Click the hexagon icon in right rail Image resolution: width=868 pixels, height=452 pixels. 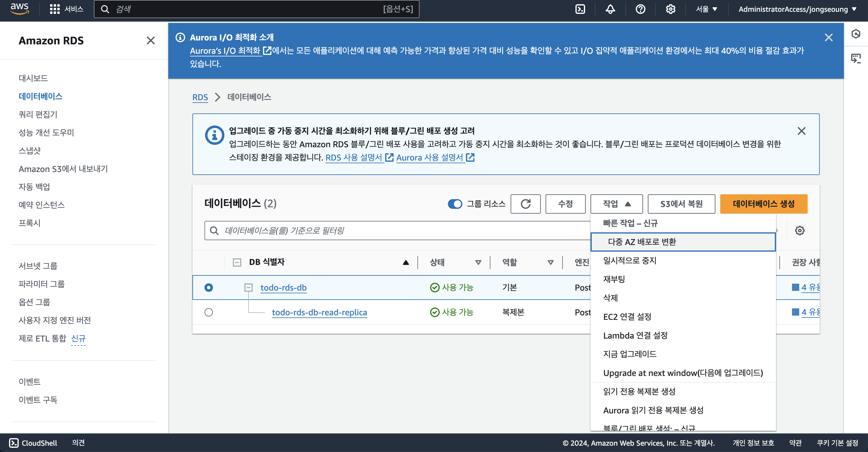tap(856, 34)
